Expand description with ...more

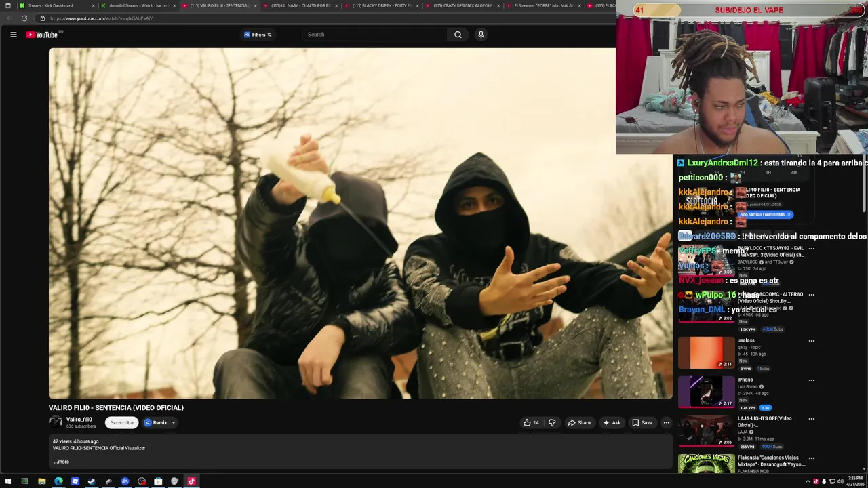click(61, 462)
